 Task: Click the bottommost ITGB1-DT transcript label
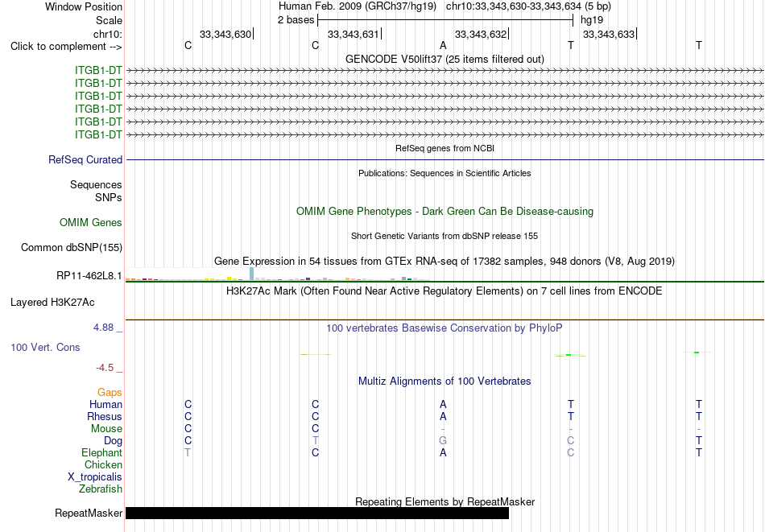(x=98, y=134)
